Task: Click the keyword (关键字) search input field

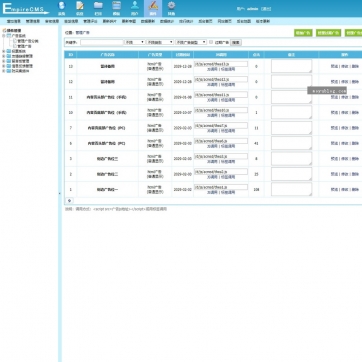Action: click(x=102, y=42)
